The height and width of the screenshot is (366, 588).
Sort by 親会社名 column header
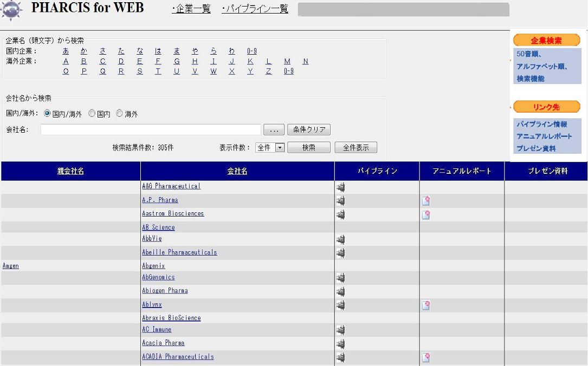pos(70,171)
